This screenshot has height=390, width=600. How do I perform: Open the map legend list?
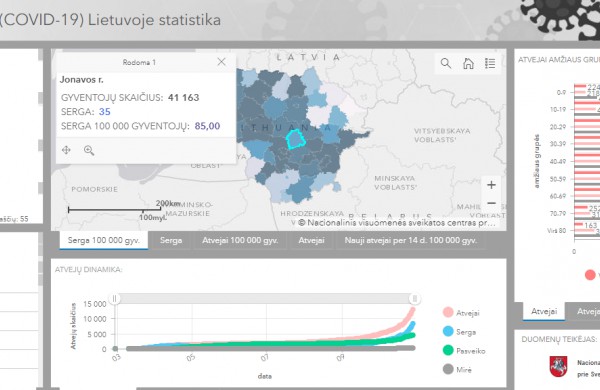point(490,63)
